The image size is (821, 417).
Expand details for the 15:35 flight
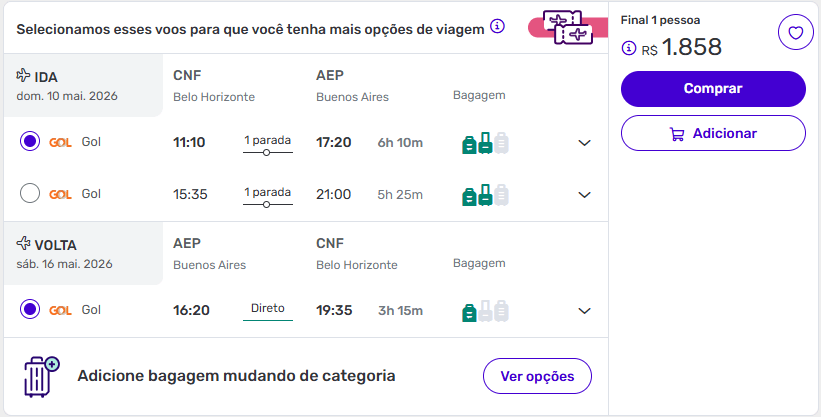(x=585, y=195)
